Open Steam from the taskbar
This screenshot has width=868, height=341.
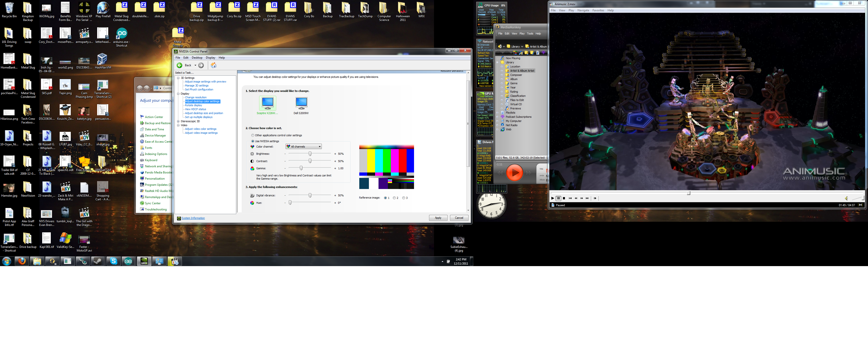pos(98,261)
